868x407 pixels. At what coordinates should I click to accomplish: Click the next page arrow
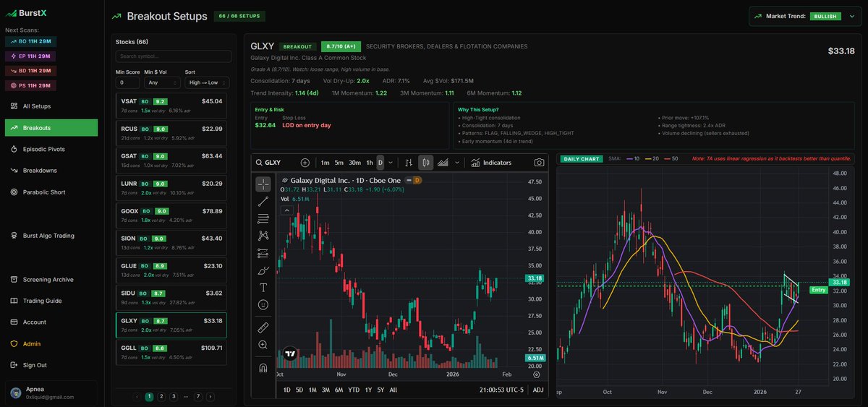(x=210, y=396)
